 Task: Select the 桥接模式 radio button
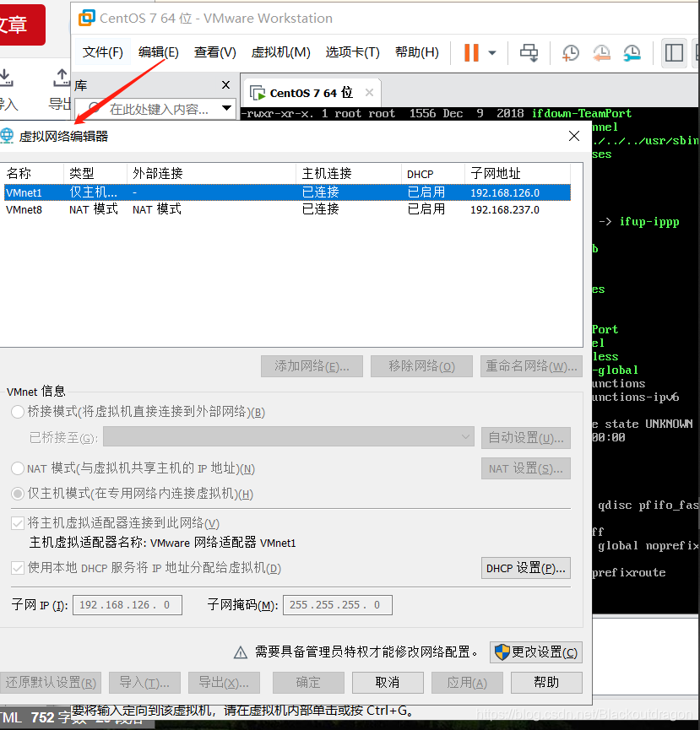(x=18, y=412)
